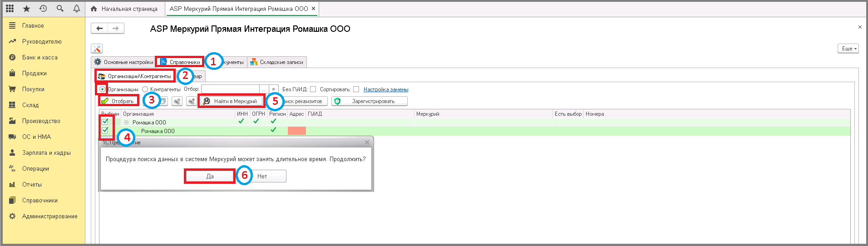The height and width of the screenshot is (246, 868).
Task: Click the Зарегистрировать button
Action: pyautogui.click(x=370, y=101)
